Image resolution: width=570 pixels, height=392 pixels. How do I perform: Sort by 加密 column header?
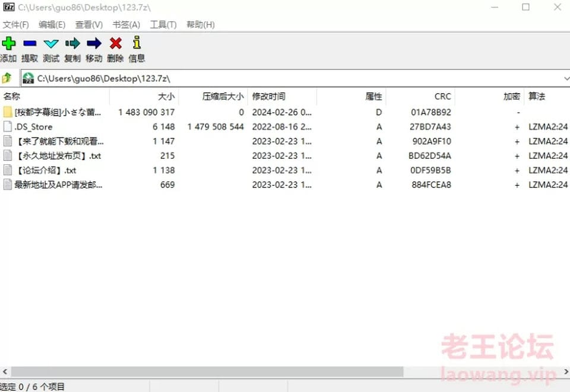point(489,96)
